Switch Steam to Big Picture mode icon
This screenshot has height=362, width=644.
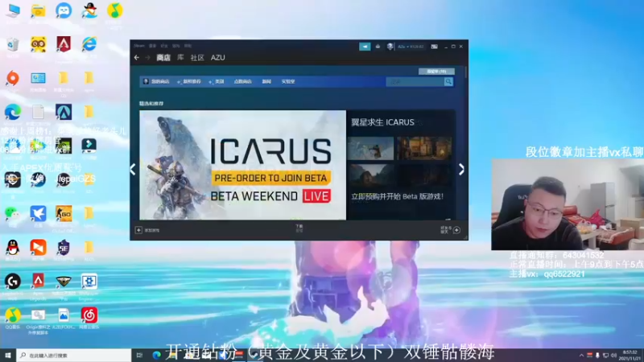click(x=434, y=47)
